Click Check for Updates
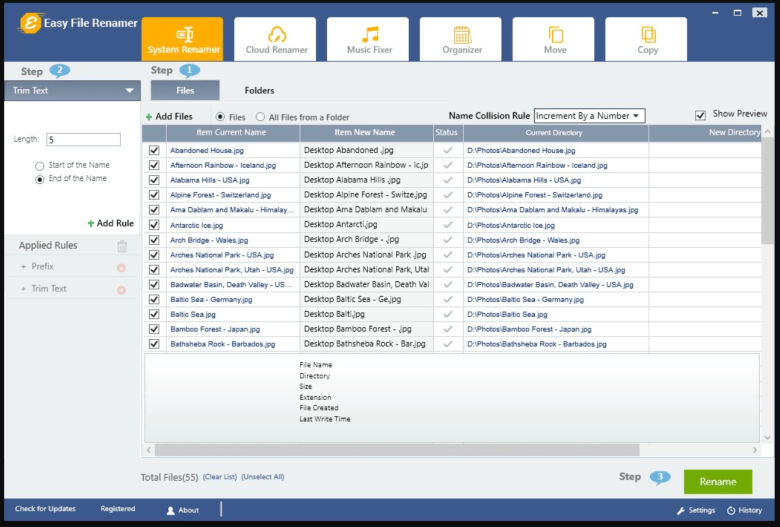Screen dimensions: 780x527 click(45, 509)
